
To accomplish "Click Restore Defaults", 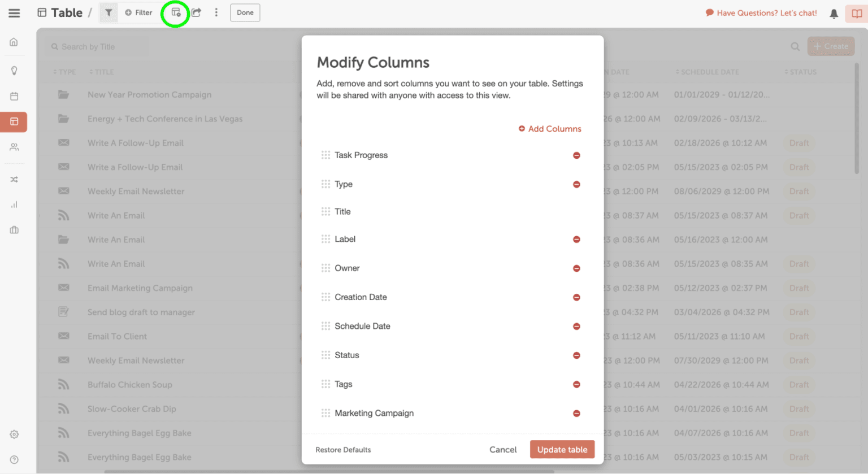I will coord(343,450).
